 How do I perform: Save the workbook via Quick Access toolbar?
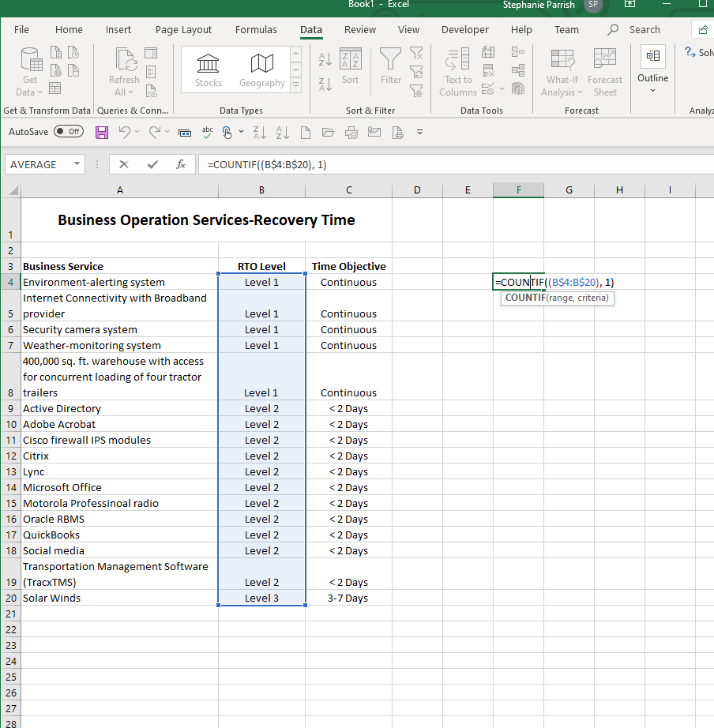102,133
